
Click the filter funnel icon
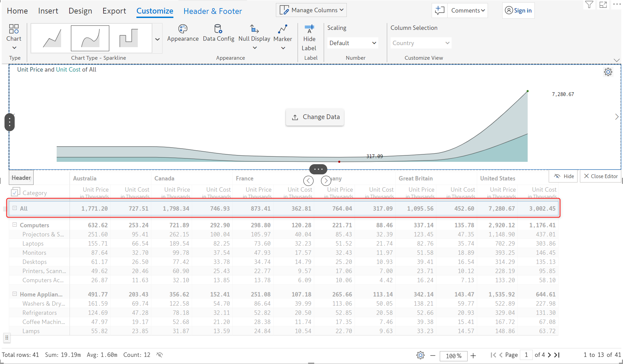click(x=589, y=5)
